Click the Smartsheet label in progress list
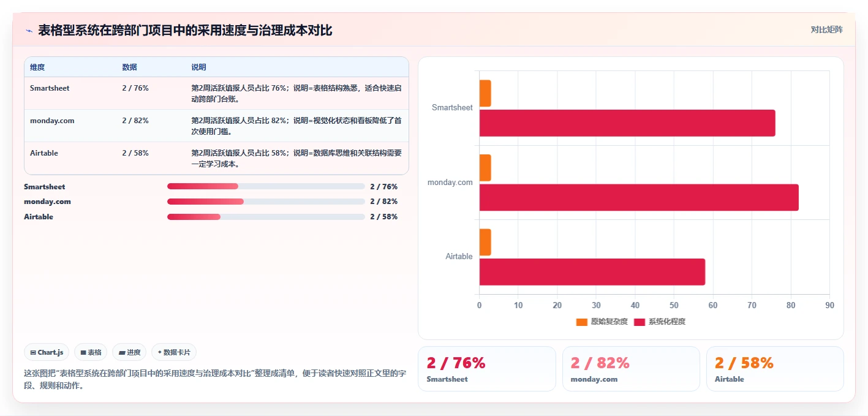868x416 pixels. pos(44,187)
